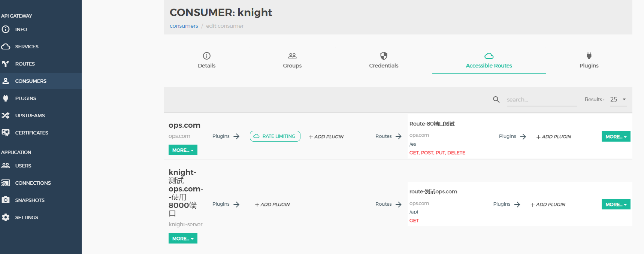Click the Connections cast icon
The image size is (644, 254).
pyautogui.click(x=6, y=183)
